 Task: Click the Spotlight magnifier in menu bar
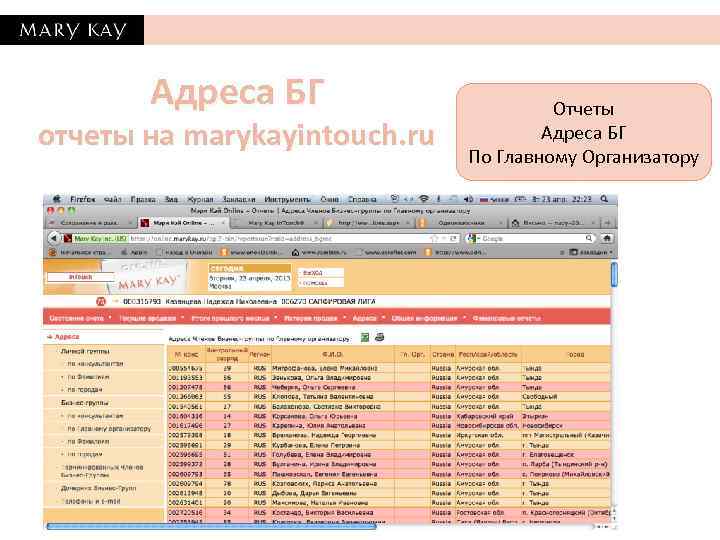tap(604, 199)
